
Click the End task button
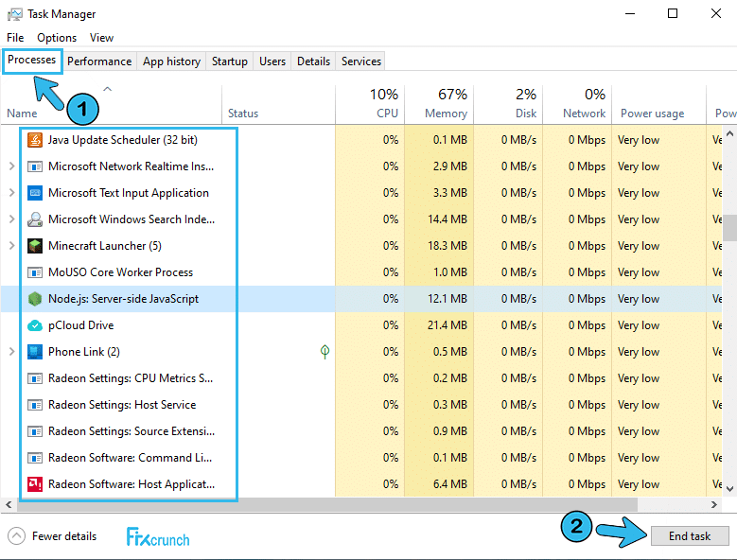pyautogui.click(x=690, y=536)
